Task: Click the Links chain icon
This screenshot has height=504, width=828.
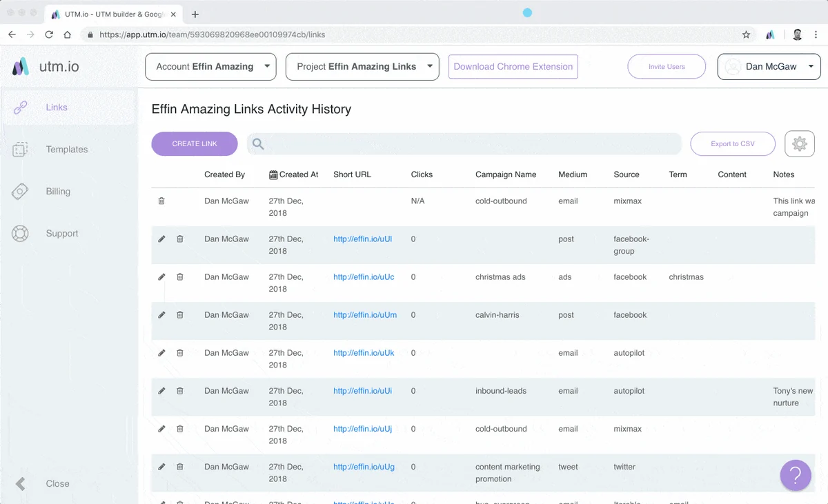Action: click(x=20, y=108)
